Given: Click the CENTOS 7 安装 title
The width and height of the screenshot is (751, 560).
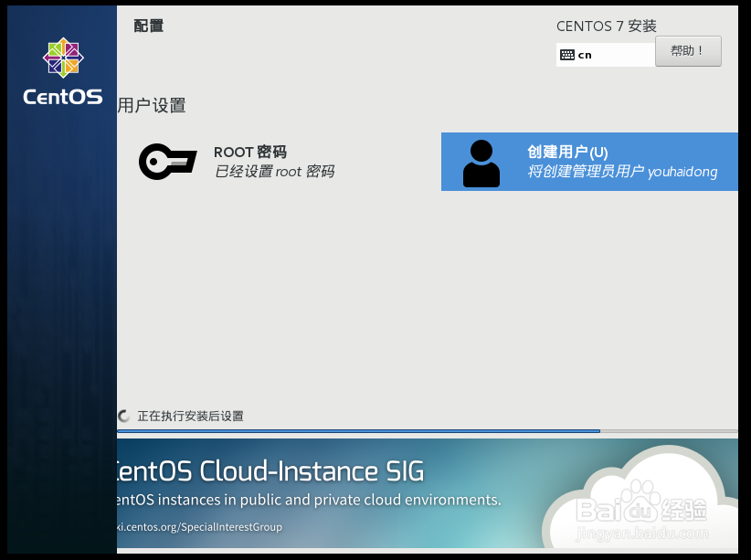Looking at the screenshot, I should point(607,26).
